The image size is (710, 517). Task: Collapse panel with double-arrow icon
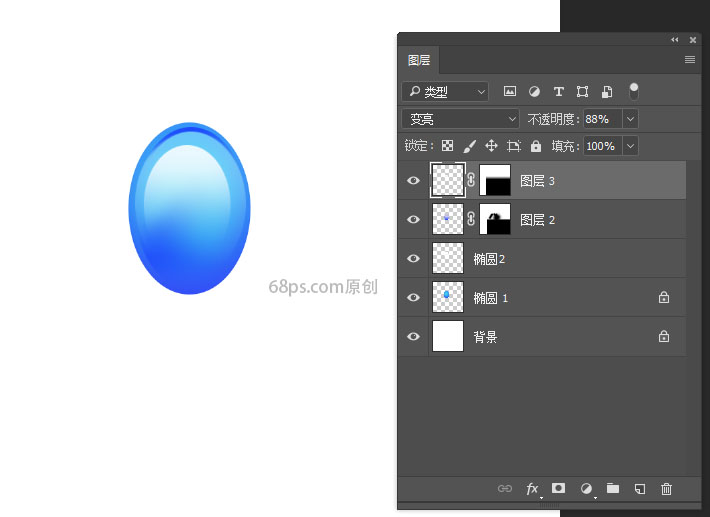675,40
